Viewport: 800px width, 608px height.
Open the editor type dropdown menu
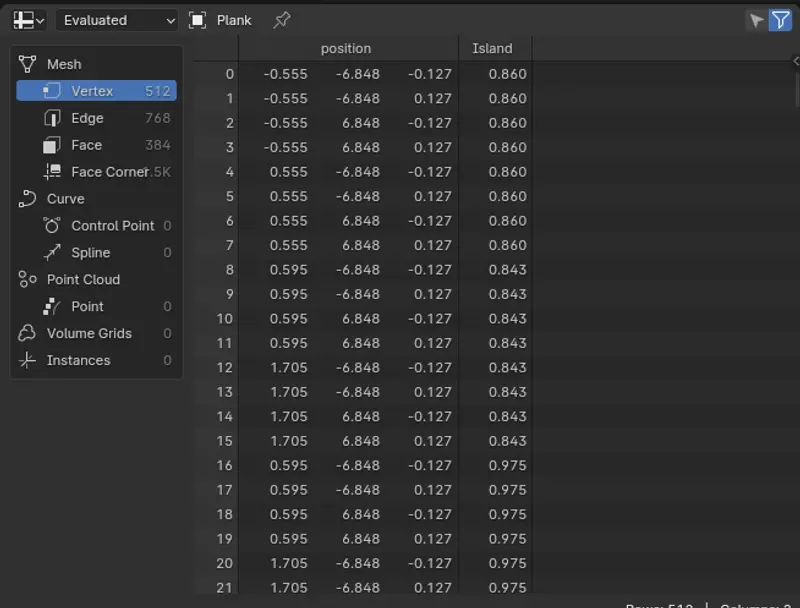[29, 20]
